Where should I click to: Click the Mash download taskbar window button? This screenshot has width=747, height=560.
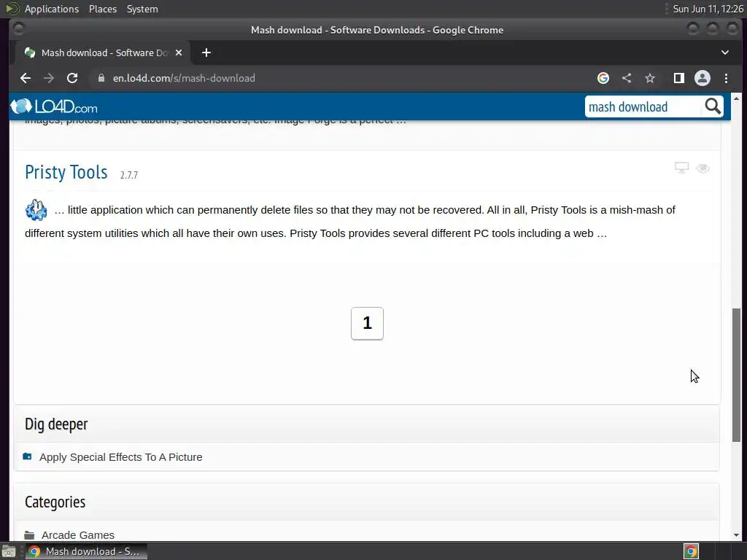(86, 551)
